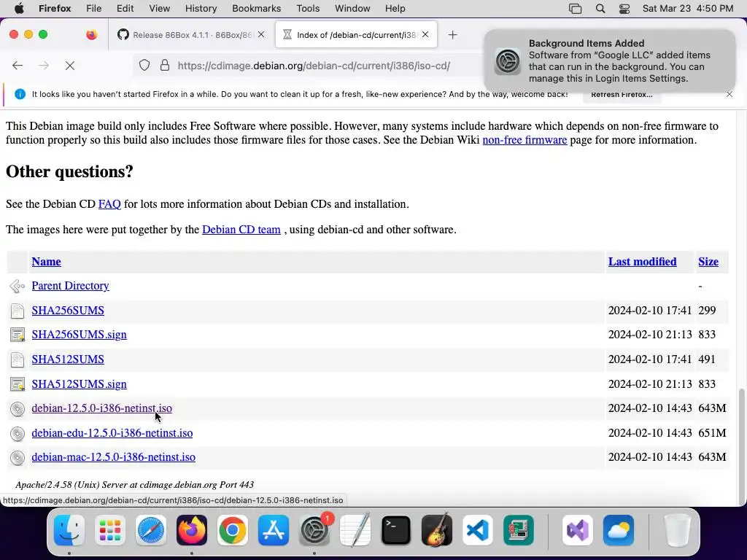Open the Window menu
Image resolution: width=747 pixels, height=560 pixels.
pos(352,9)
